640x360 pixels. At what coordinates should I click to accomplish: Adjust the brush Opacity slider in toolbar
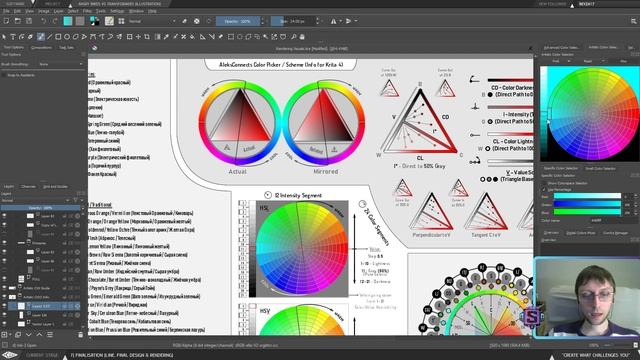pos(238,21)
